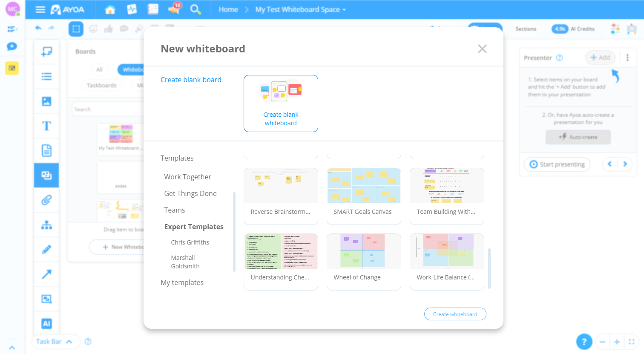Open the AI tool in sidebar
This screenshot has width=644, height=354.
click(x=46, y=324)
